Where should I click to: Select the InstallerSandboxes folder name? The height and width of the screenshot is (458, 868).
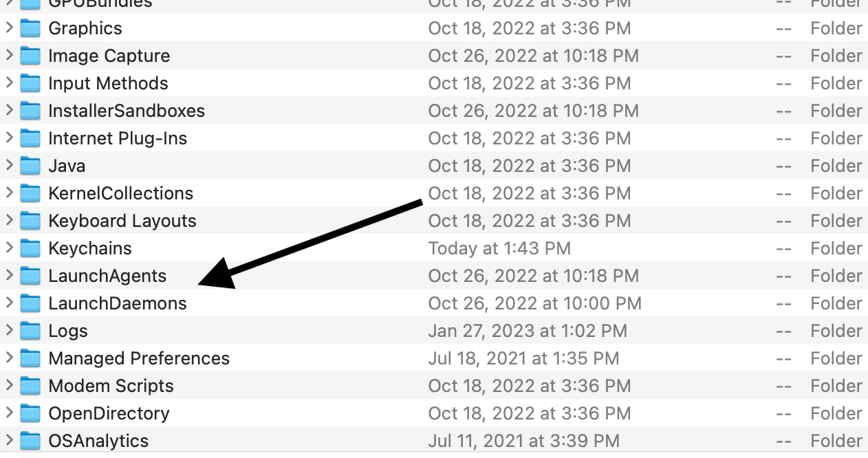127,111
